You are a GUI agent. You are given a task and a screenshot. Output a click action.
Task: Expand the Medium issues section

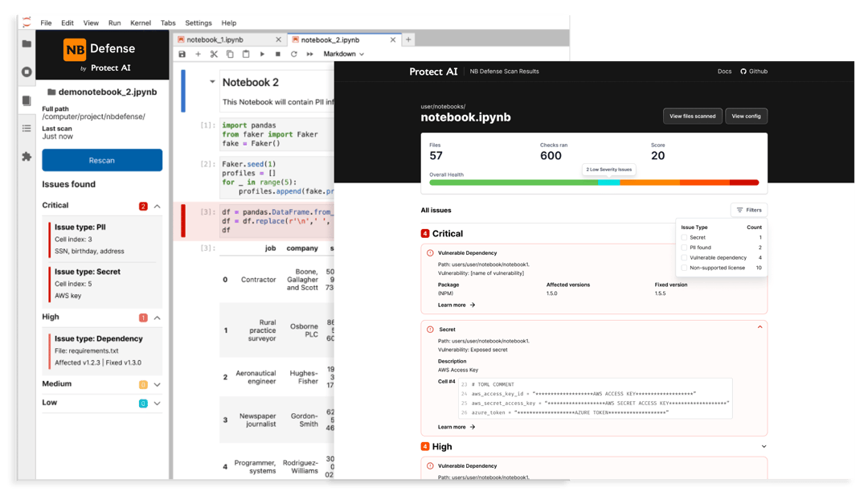tap(158, 384)
